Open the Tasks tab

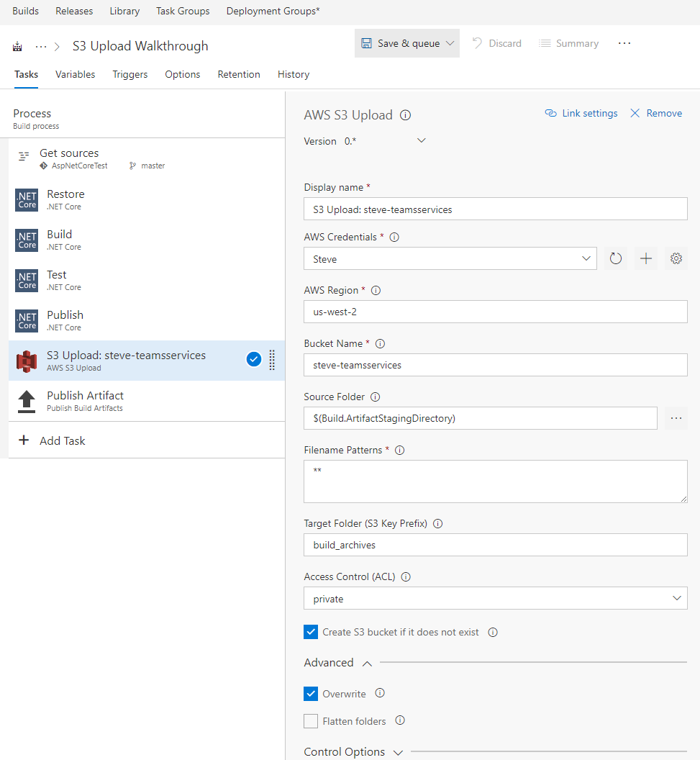coord(26,75)
